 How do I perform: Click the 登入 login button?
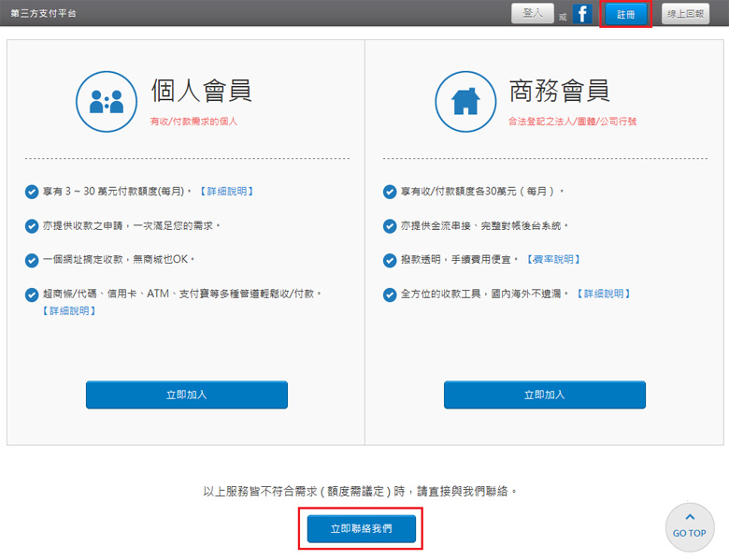coord(533,13)
